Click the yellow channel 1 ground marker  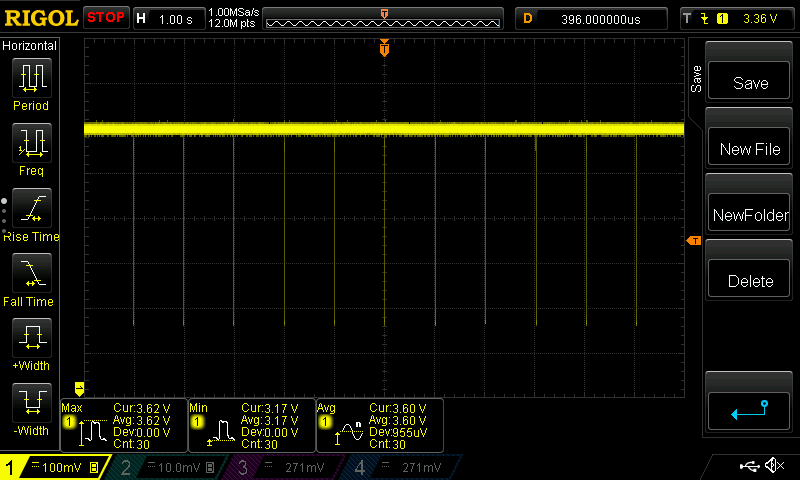(79, 389)
